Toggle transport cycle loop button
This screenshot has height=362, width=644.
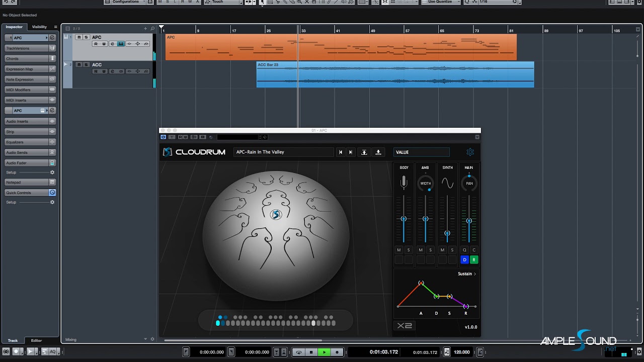pos(299,352)
